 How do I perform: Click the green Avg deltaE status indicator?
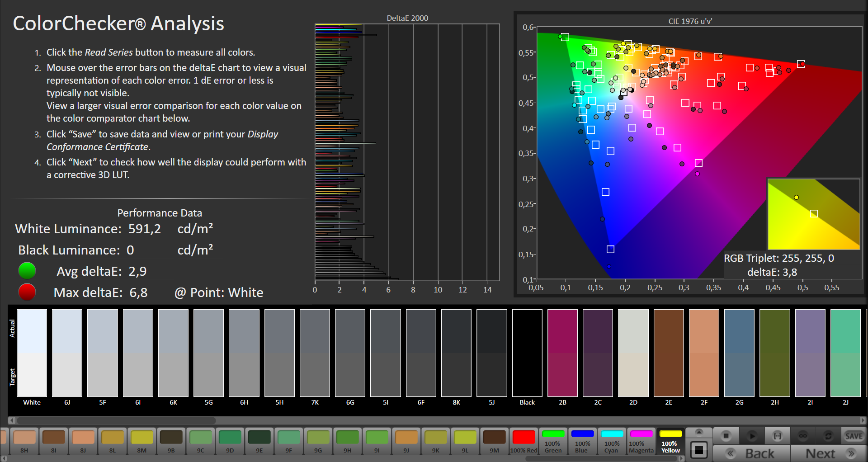pyautogui.click(x=27, y=271)
